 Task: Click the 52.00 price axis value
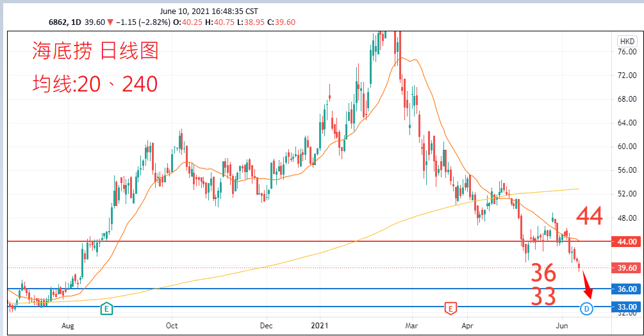(627, 194)
